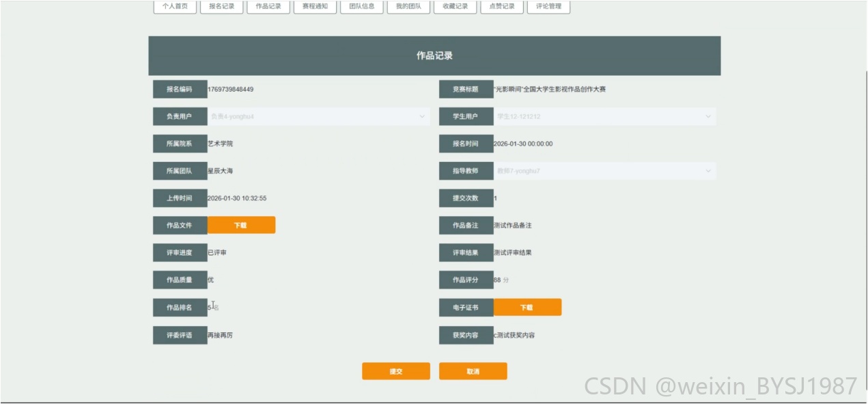Open the 个人首页 tab
Screen dimensions: 868x404
click(175, 7)
